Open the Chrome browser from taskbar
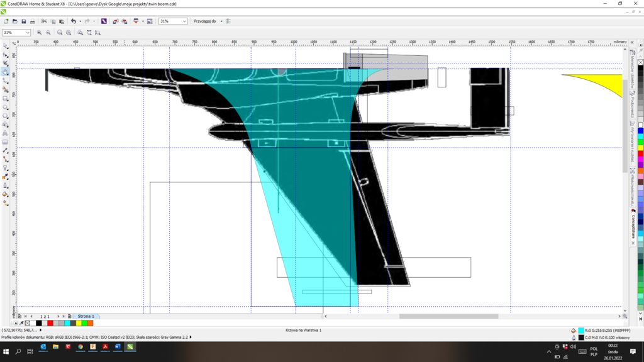Screen dimensions: 644x362 click(80, 347)
